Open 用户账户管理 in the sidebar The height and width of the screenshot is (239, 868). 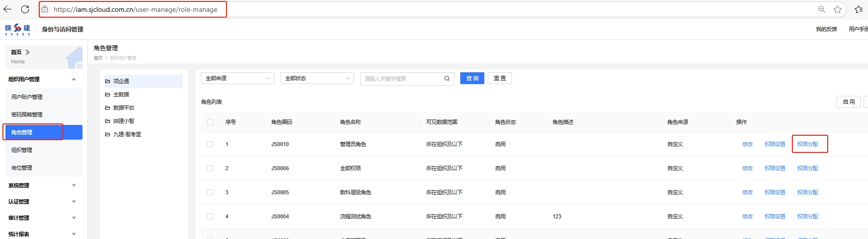27,97
